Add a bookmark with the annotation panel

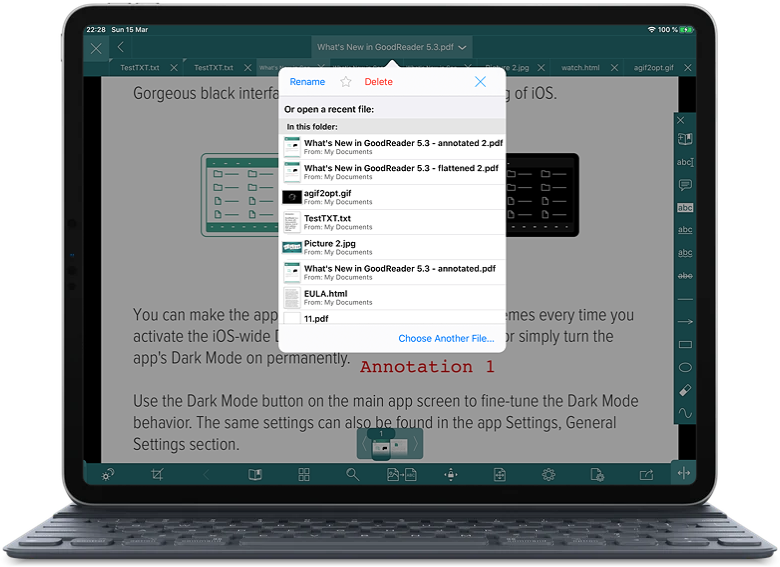[685, 139]
